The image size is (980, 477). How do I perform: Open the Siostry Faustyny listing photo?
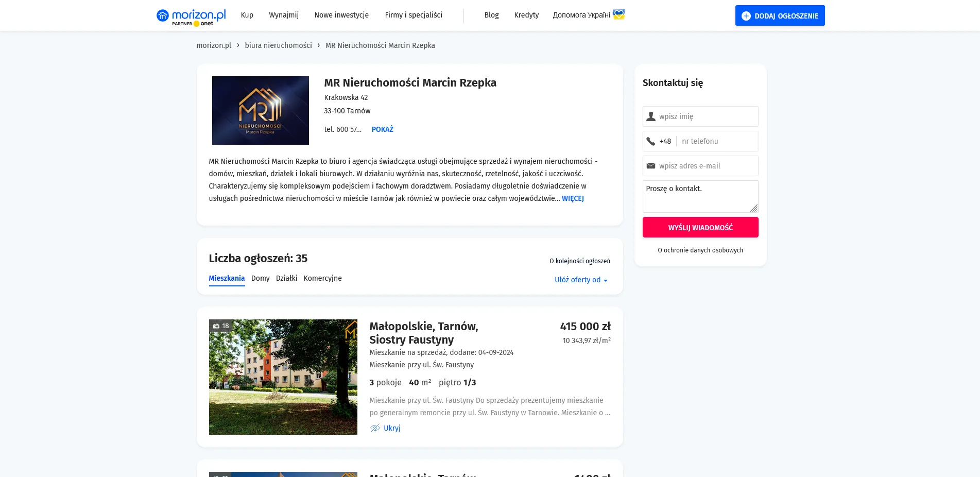click(283, 377)
